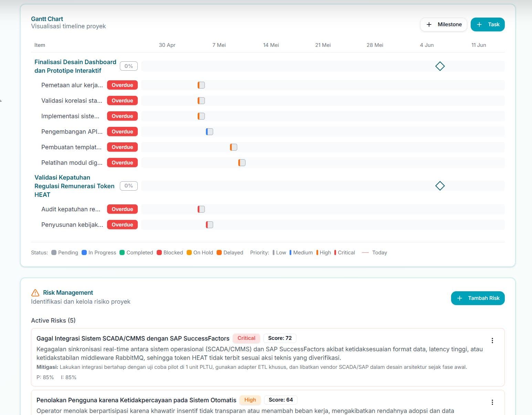Click the Risk Management warning triangle icon
This screenshot has height=415, width=532.
click(35, 293)
